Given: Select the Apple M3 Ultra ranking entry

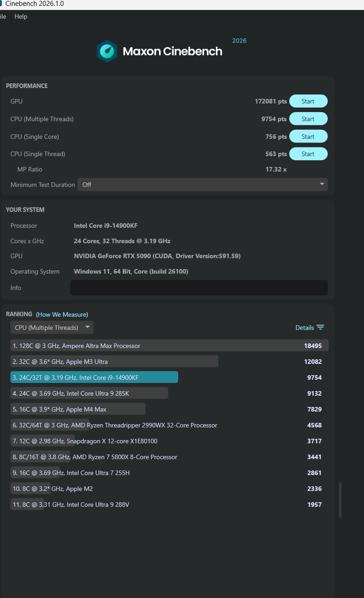Looking at the screenshot, I should point(114,362).
